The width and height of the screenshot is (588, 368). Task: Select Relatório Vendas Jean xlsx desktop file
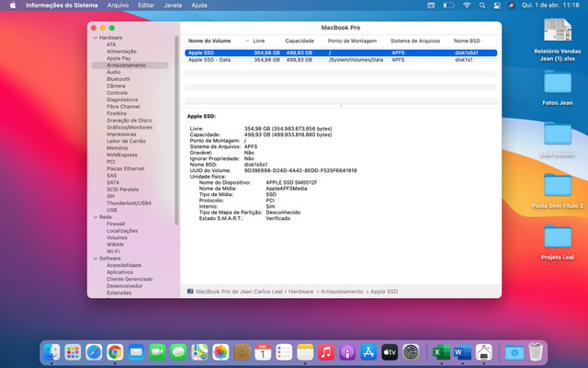(x=558, y=40)
